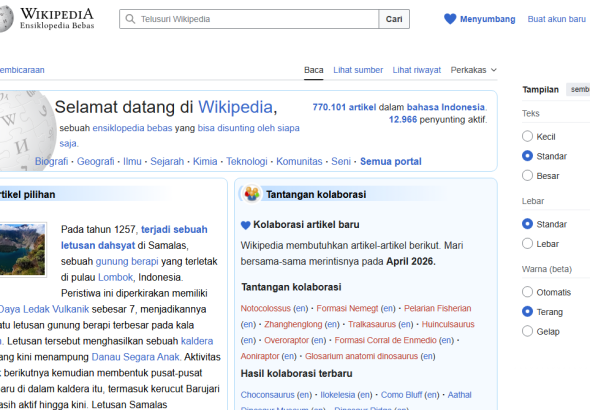The height and width of the screenshot is (410, 590).
Task: Open the Lihat sumber tab
Action: 358,70
